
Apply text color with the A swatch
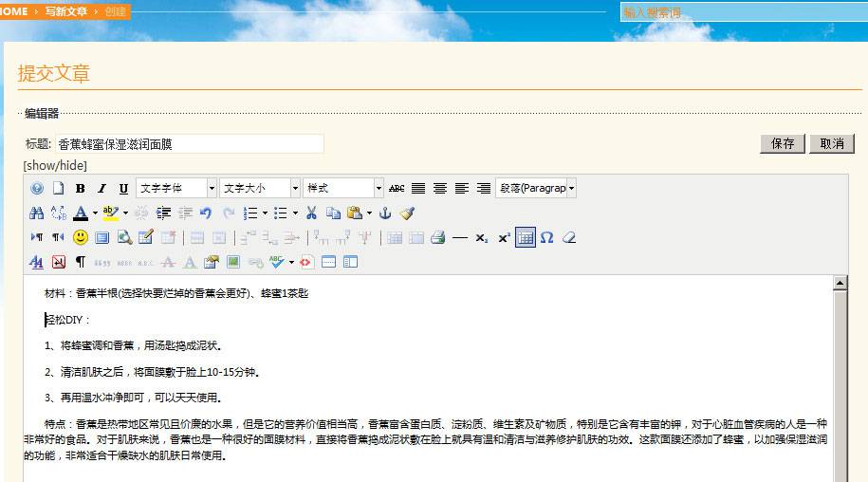(81, 213)
